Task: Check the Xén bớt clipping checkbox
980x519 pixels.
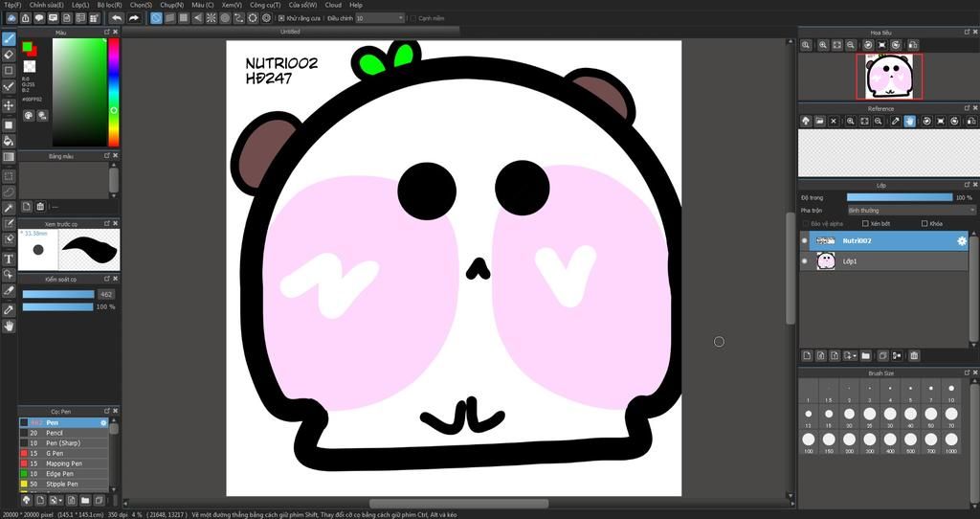Action: pyautogui.click(x=865, y=223)
